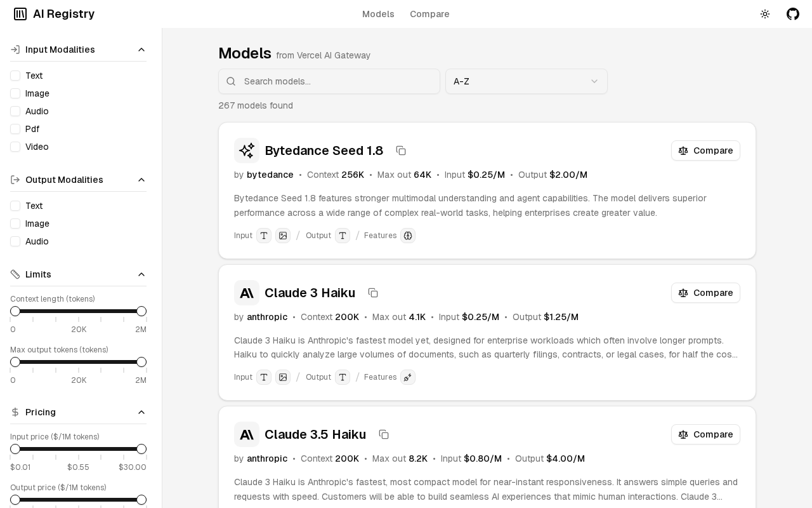Viewport: 812px width, 508px height.
Task: Click the magnifier icon in the search box
Action: 231,81
